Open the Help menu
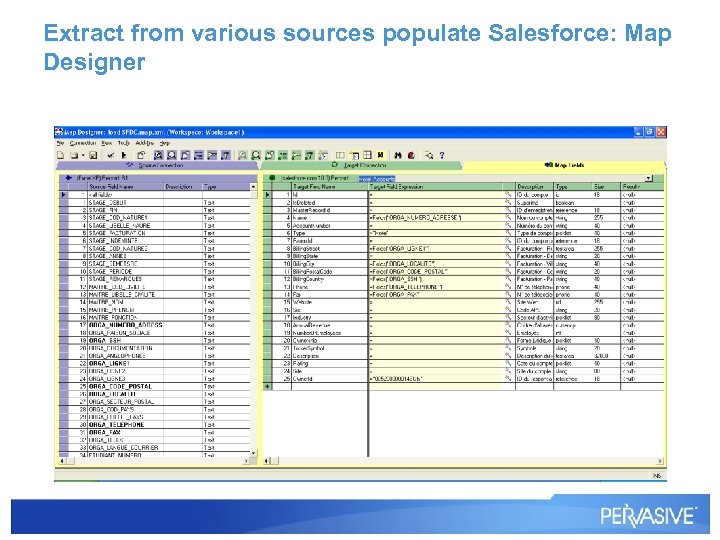 click(164, 143)
